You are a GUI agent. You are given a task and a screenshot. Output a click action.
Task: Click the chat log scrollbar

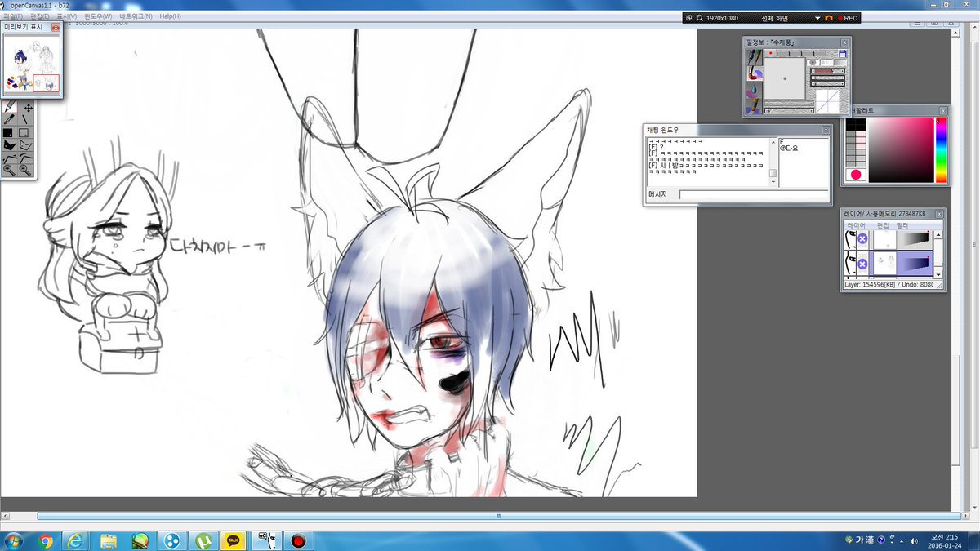(x=773, y=162)
